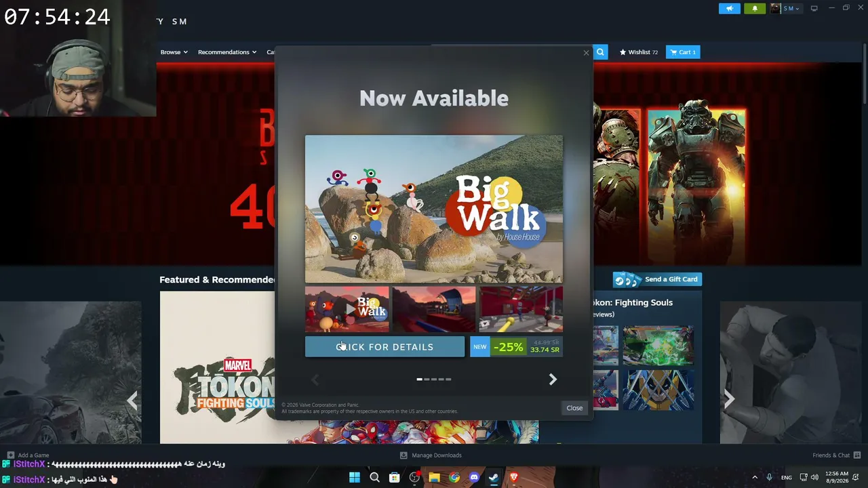Click the featured carousel right arrow

pyautogui.click(x=729, y=400)
